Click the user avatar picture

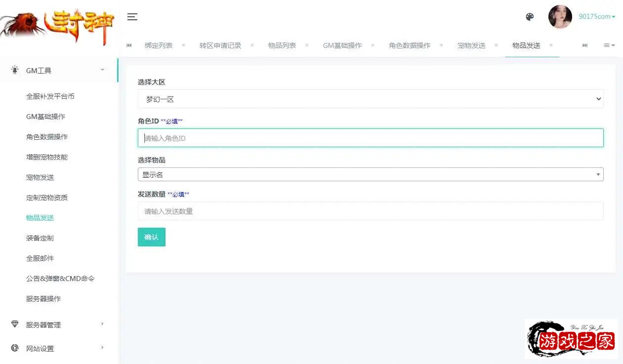560,17
